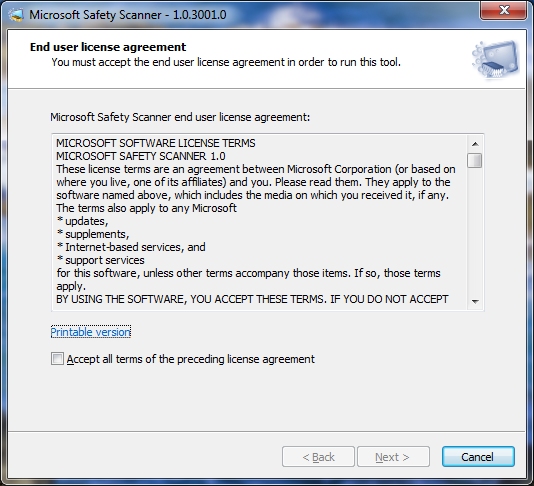The height and width of the screenshot is (486, 534).
Task: Click the 'MICROSOFT SOFTWARE LICENSE TERMS' line in the license box
Action: pos(156,143)
